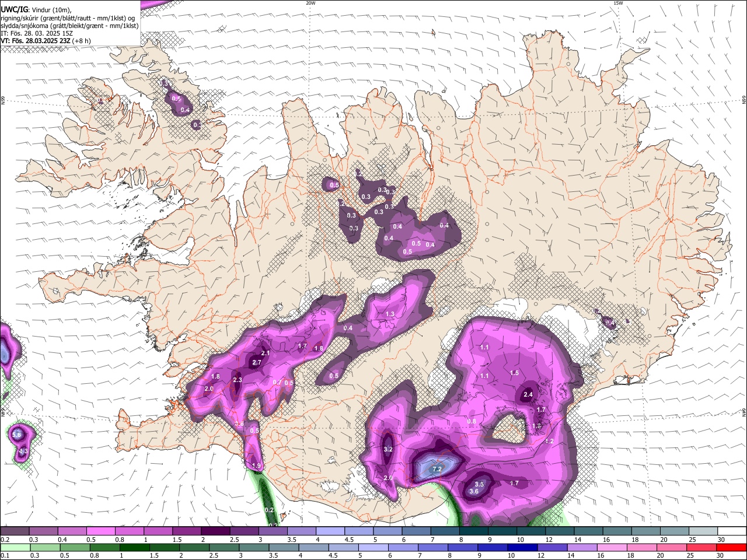747x560 pixels.
Task: Select the light pink swatch at 16 on lower scale
Action: pyautogui.click(x=612, y=547)
